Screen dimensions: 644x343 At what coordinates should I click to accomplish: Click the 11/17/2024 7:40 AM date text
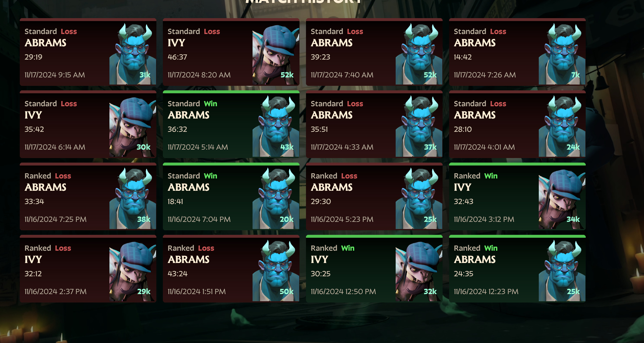342,75
